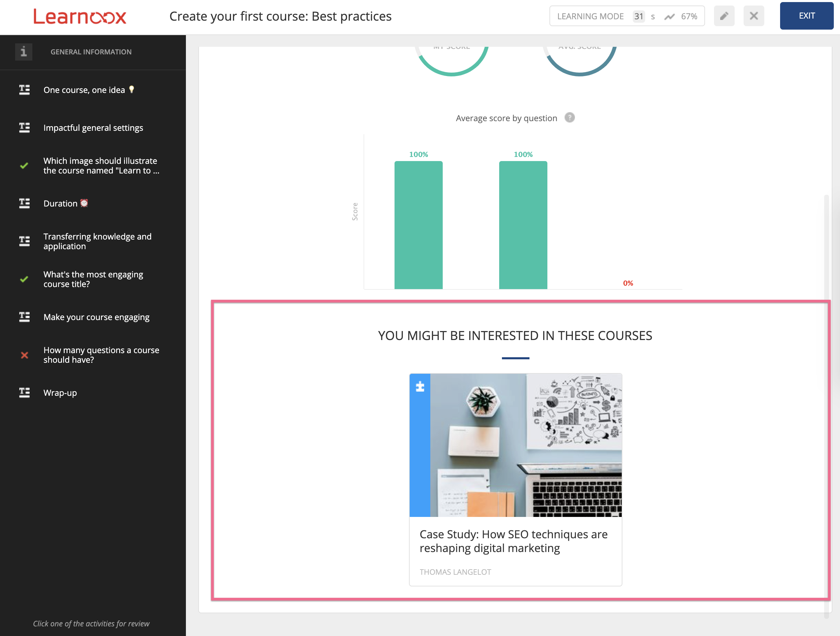Review "What's the most engaging course title?"
Image resolution: width=840 pixels, height=636 pixels.
click(x=93, y=279)
